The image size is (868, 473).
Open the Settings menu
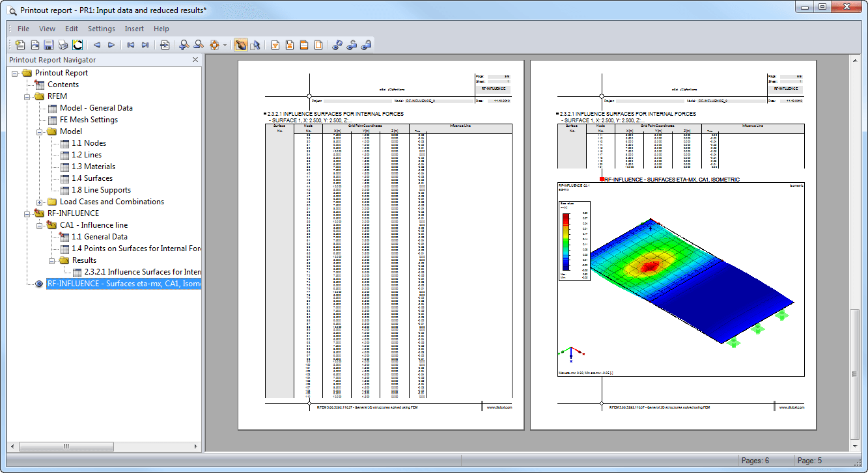(x=101, y=29)
